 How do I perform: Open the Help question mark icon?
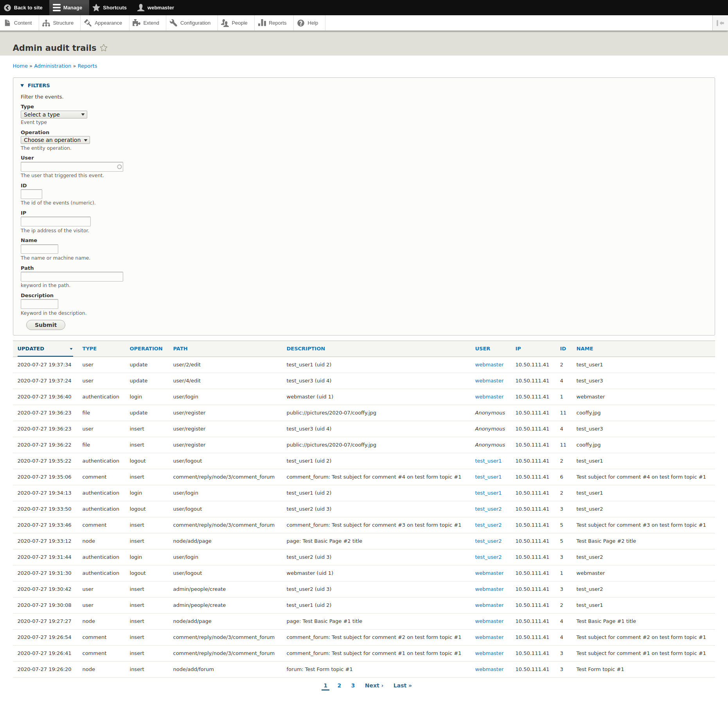(301, 23)
